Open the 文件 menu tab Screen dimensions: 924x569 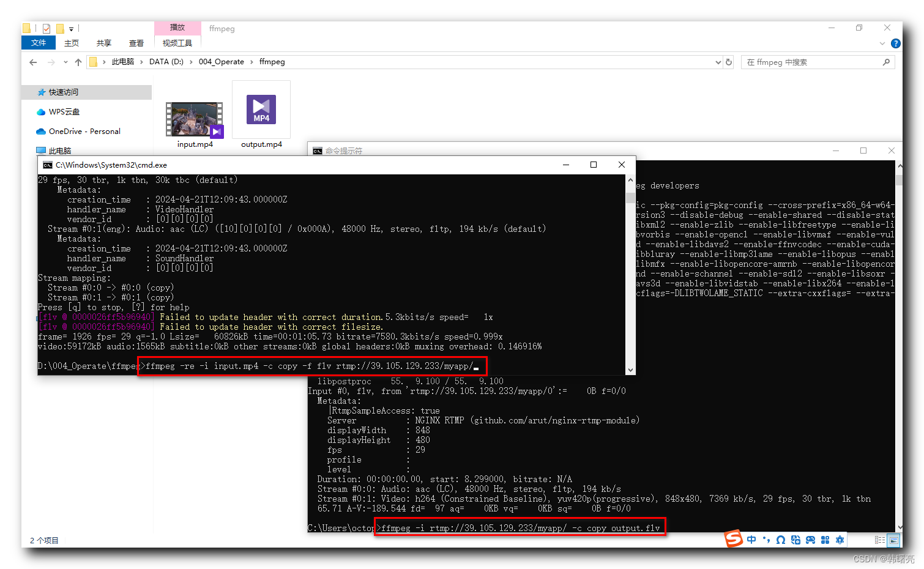point(38,43)
